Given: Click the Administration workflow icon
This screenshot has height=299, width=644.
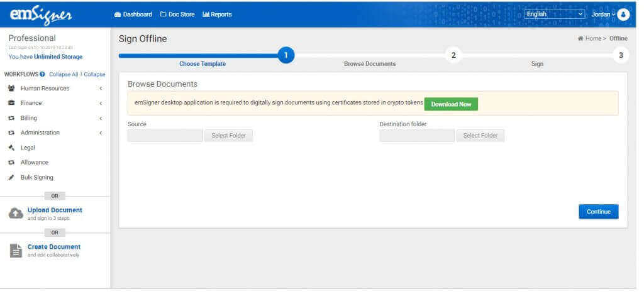Looking at the screenshot, I should (11, 133).
